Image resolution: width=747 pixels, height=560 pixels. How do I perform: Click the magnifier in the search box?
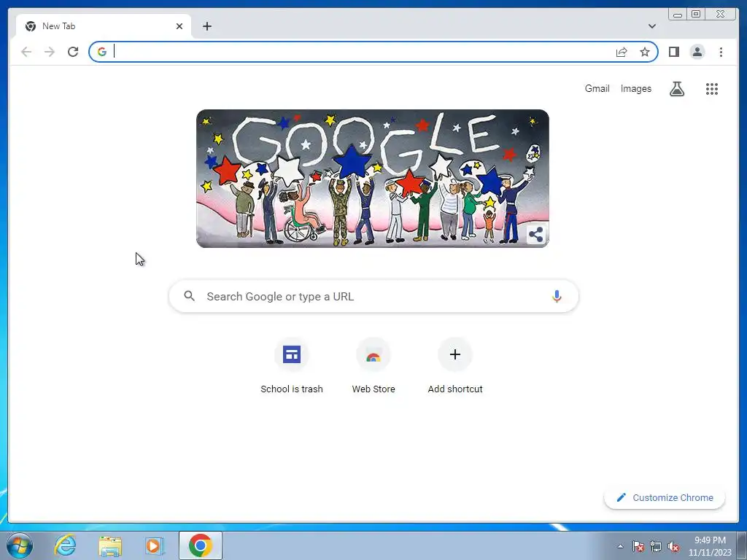click(189, 296)
